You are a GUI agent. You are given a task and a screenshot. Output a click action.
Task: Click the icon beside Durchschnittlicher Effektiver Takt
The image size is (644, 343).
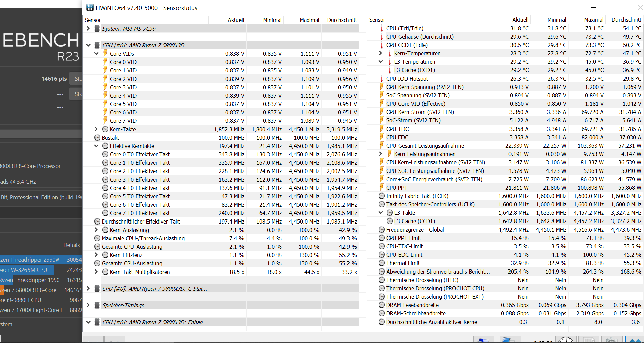point(97,222)
